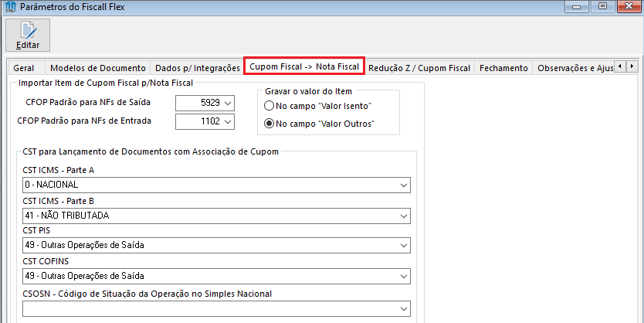Click "CST para Lançamento de Documentos" group heading
Image resolution: width=644 pixels, height=323 pixels.
point(151,151)
